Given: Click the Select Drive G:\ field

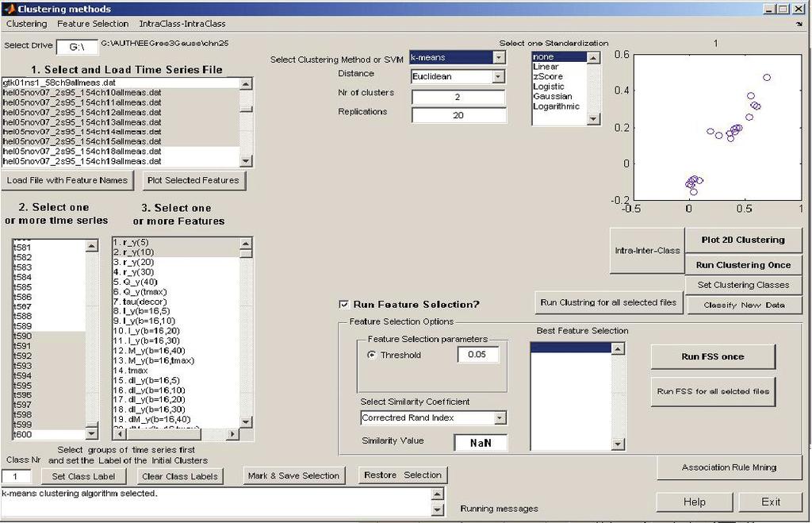Looking at the screenshot, I should [x=77, y=47].
